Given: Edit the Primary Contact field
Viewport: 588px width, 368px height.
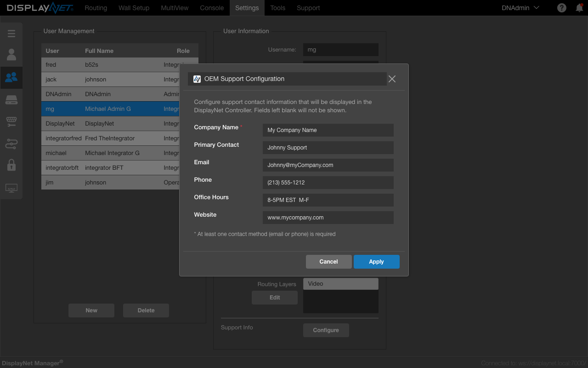Looking at the screenshot, I should (x=328, y=148).
